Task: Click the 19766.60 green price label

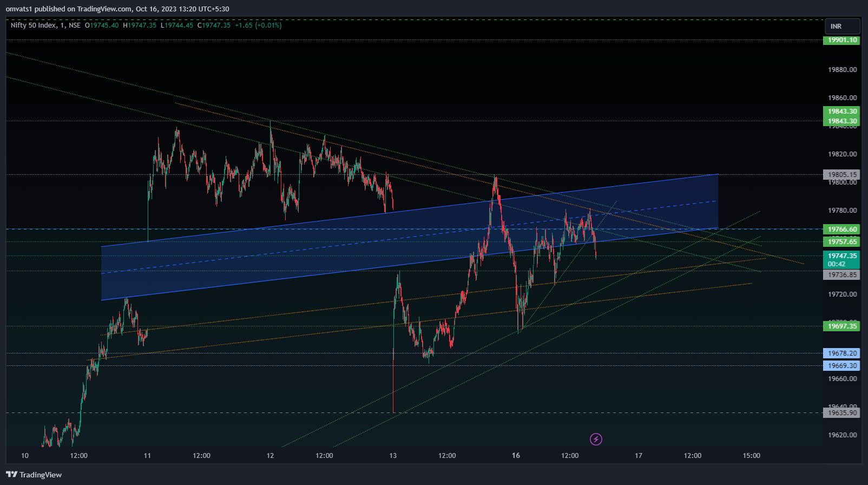Action: point(842,229)
